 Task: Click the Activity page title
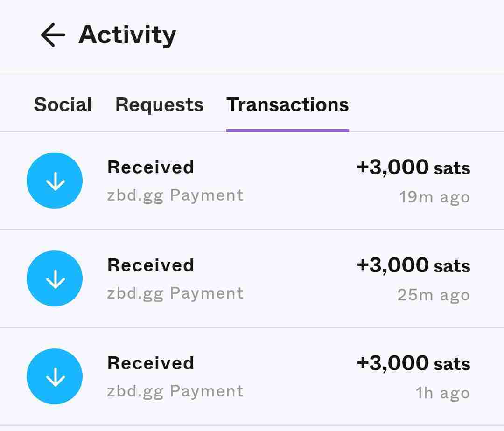(127, 35)
